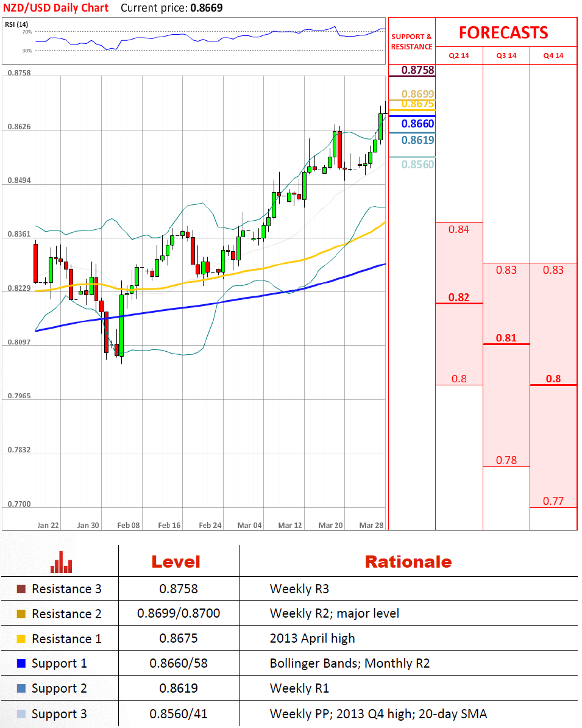Click the Support 1 blue swatch

pyautogui.click(x=21, y=663)
